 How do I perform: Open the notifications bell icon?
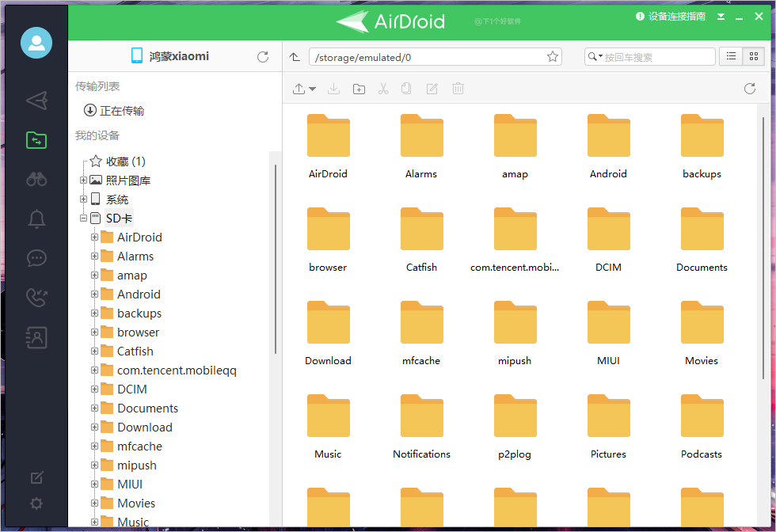click(x=36, y=218)
